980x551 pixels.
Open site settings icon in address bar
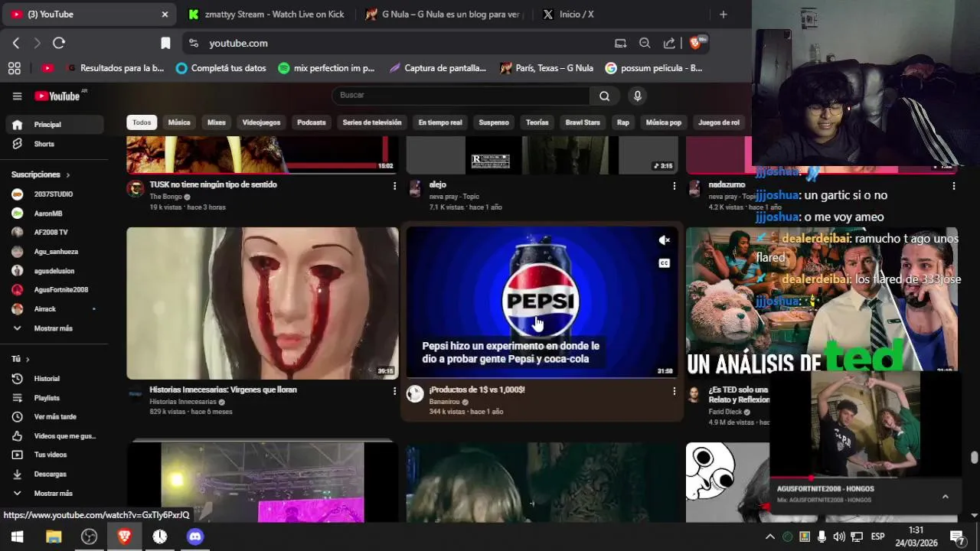coord(193,43)
